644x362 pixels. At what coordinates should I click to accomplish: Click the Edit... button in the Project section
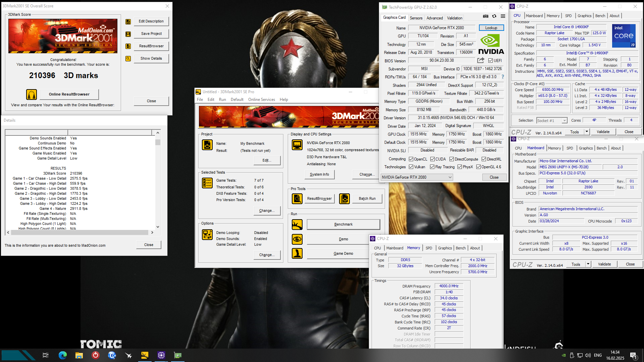[267, 160]
